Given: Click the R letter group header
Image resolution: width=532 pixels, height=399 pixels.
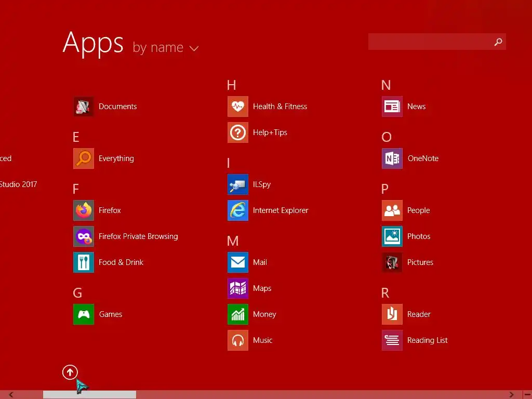Looking at the screenshot, I should pos(385,293).
